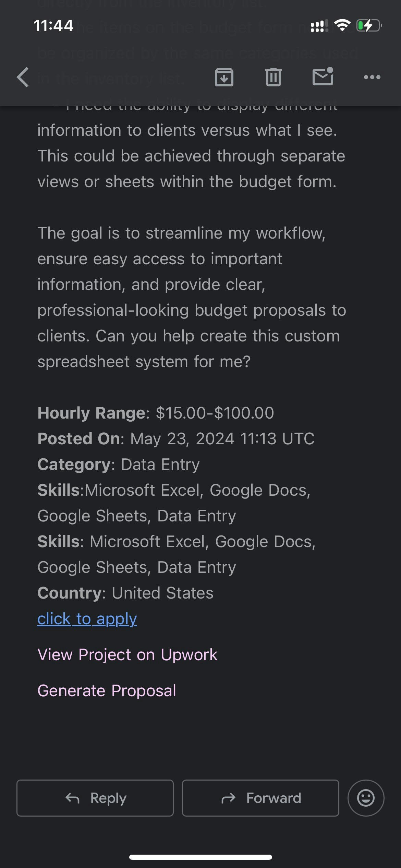
Task: Tap the 'Generate Proposal' link
Action: [107, 691]
